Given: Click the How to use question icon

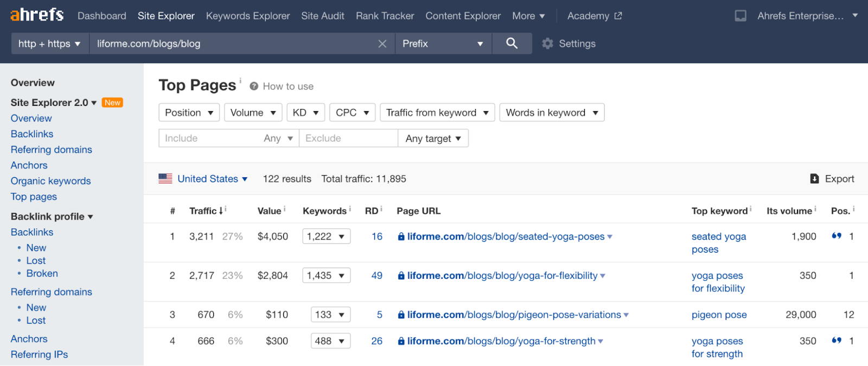Looking at the screenshot, I should pos(253,86).
